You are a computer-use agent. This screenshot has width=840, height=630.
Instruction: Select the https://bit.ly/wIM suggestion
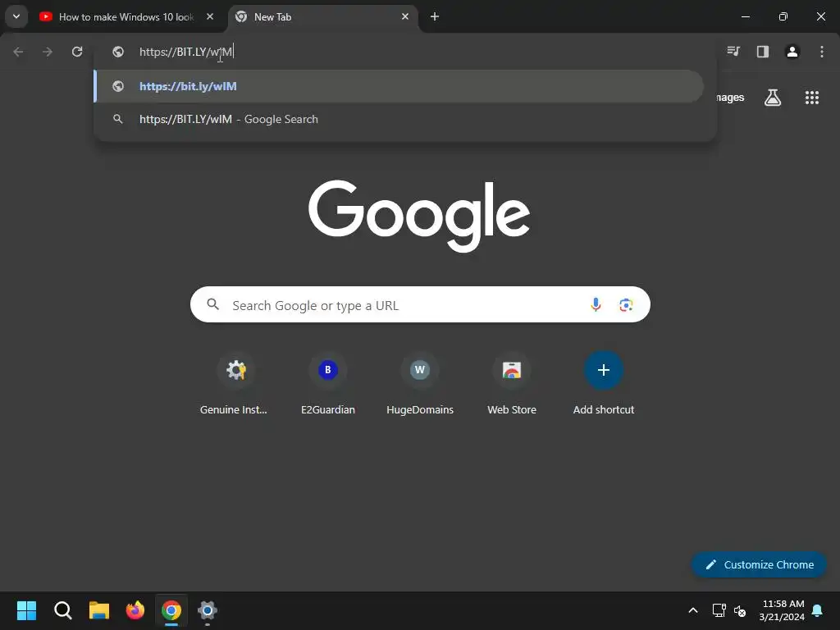coord(399,86)
